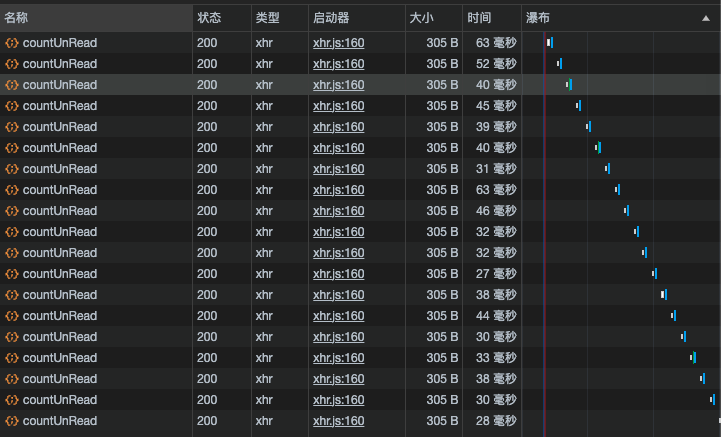The height and width of the screenshot is (437, 721).
Task: Click the waterfall bar of the 46 毫秒 request
Action: pos(626,211)
